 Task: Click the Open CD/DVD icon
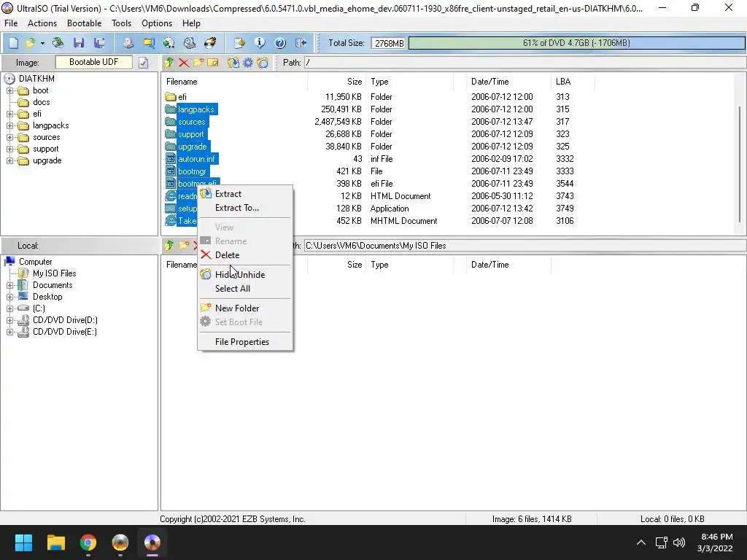click(x=58, y=43)
